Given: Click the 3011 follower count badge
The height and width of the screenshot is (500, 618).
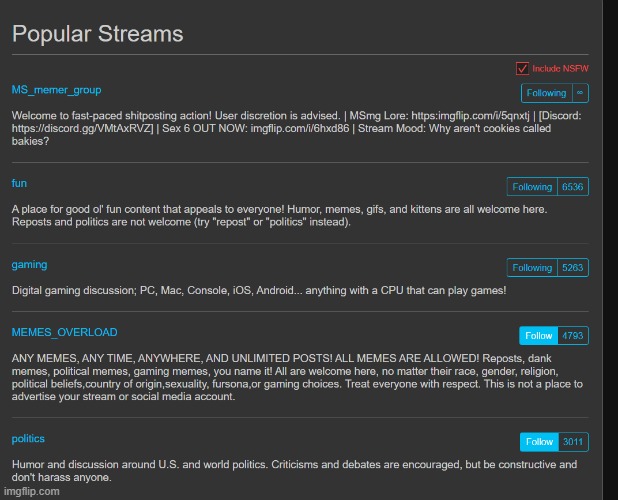Looking at the screenshot, I should (x=573, y=441).
